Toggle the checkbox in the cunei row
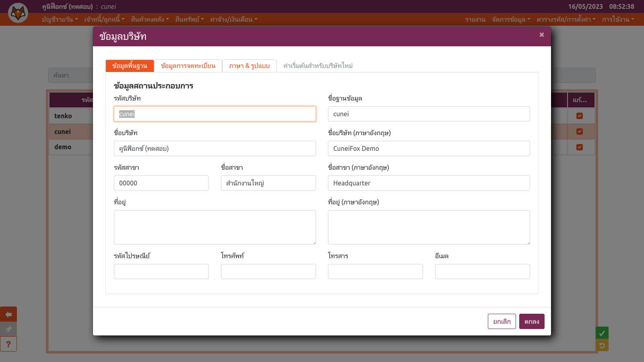Image resolution: width=644 pixels, height=362 pixels. (x=580, y=132)
